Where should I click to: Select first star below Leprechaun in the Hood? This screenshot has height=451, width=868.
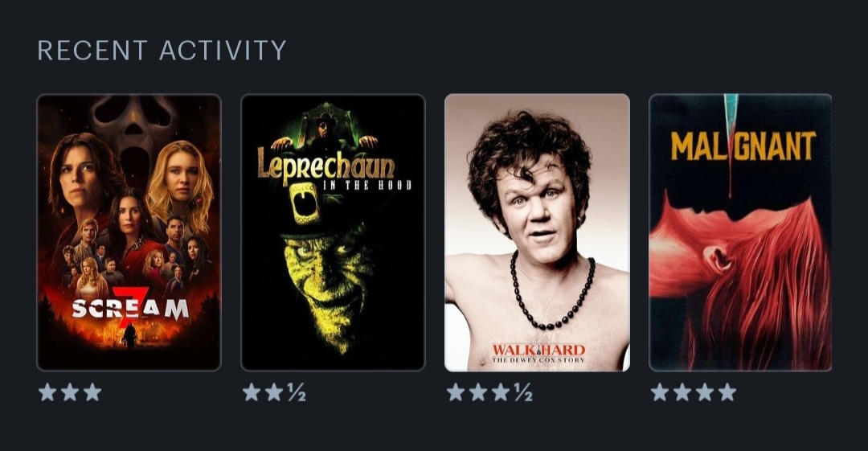(x=252, y=392)
